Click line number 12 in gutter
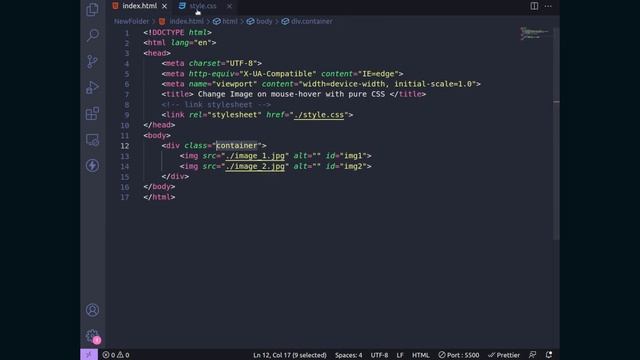 [124, 146]
